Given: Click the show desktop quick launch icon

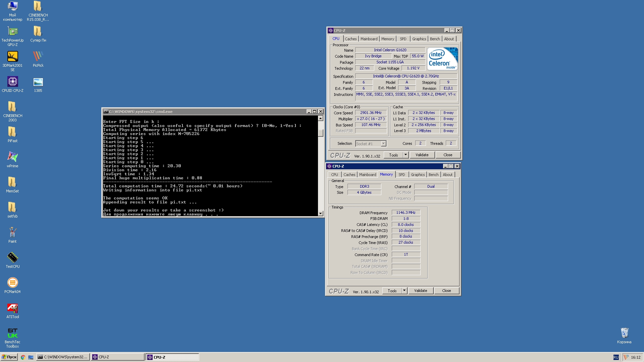Looking at the screenshot, I should pos(31,357).
